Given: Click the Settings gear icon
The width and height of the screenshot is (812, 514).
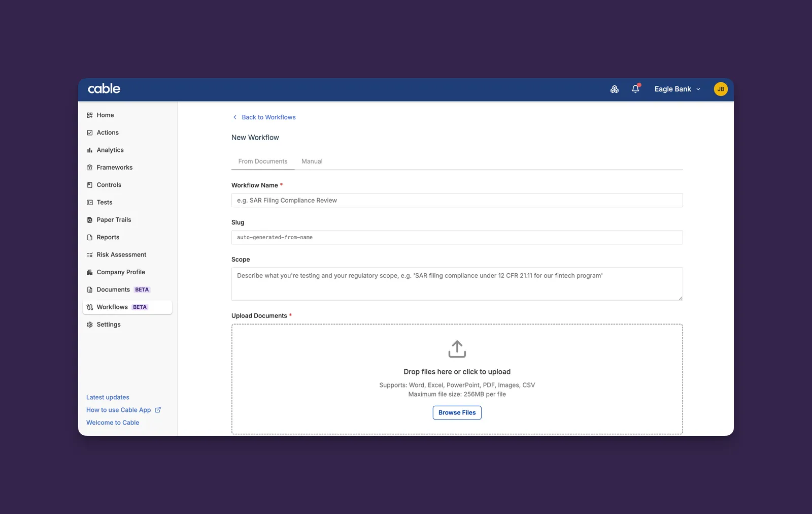Looking at the screenshot, I should click(x=90, y=325).
